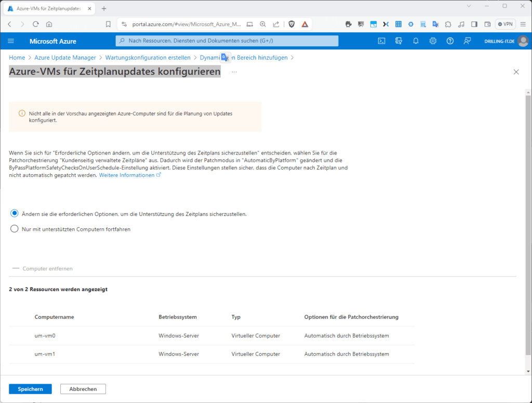This screenshot has width=532, height=403.
Task: Open a new browser tab
Action: [104, 8]
